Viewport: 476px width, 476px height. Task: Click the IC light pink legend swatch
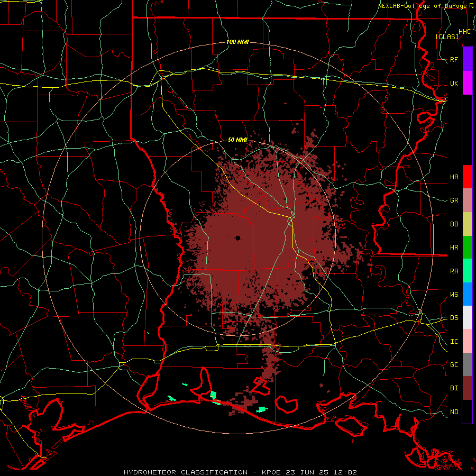coord(467,341)
